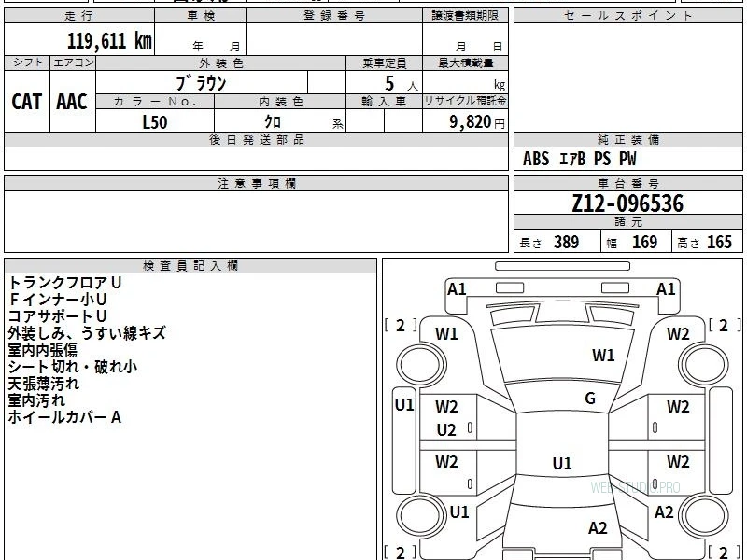Viewport: 747px width, 560px height.
Task: Click the recycle deposit amount 9,820円
Action: 477,122
